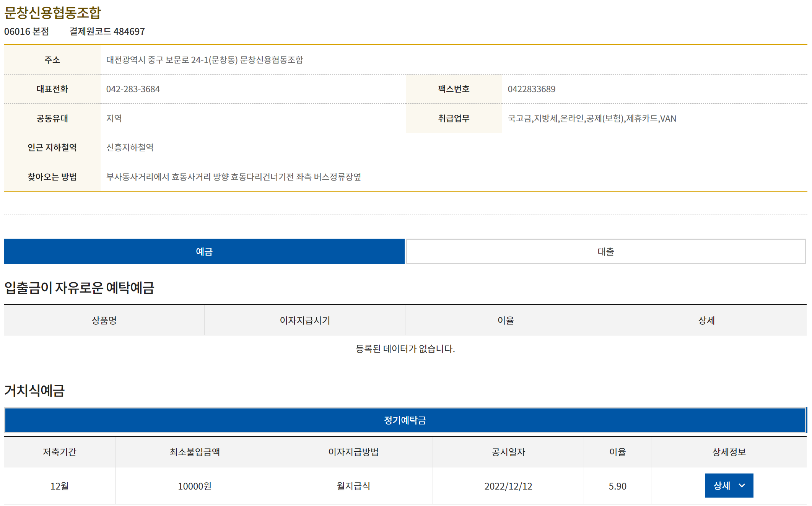Click the 결제원코드 484697 text
This screenshot has height=506, width=812.
(x=107, y=31)
